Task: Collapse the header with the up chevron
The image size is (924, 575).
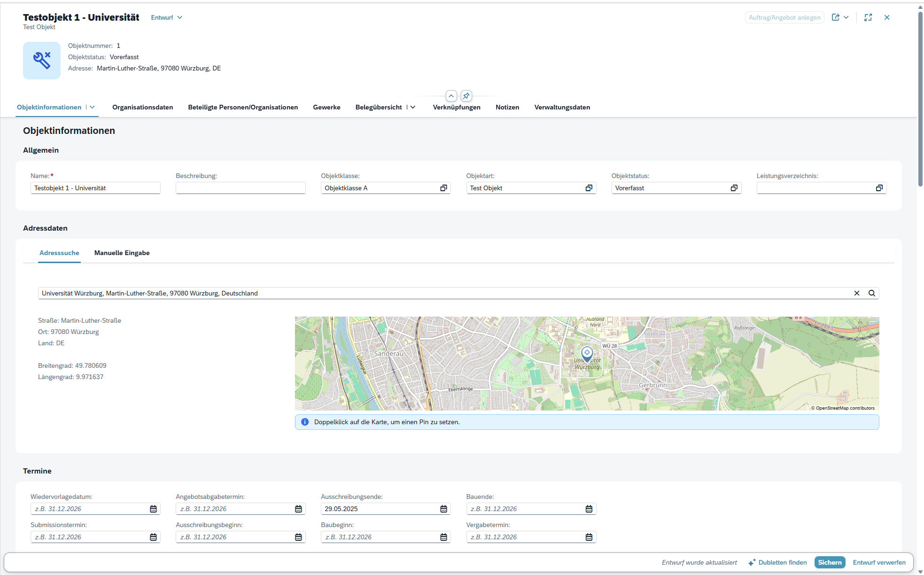Action: (451, 96)
